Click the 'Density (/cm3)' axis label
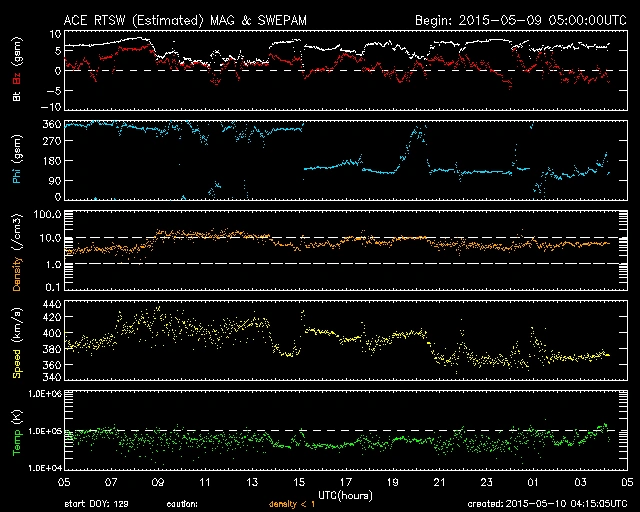640x512 pixels. click(17, 252)
